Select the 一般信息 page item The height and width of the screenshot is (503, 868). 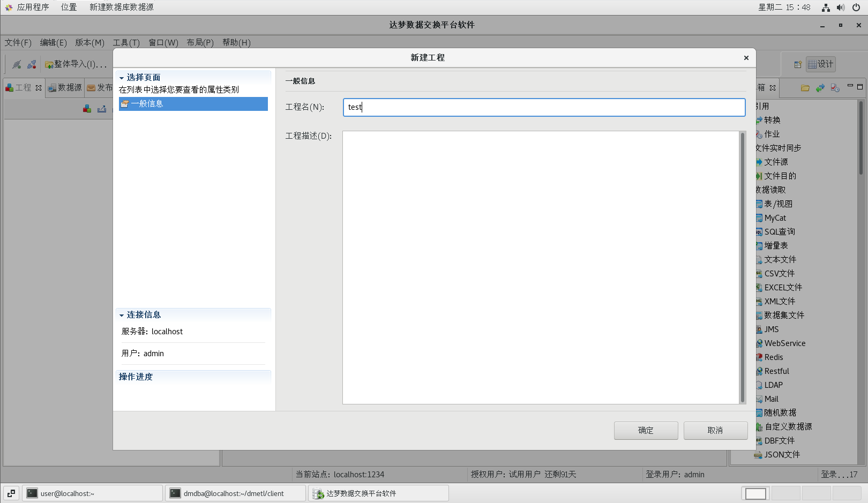(193, 104)
